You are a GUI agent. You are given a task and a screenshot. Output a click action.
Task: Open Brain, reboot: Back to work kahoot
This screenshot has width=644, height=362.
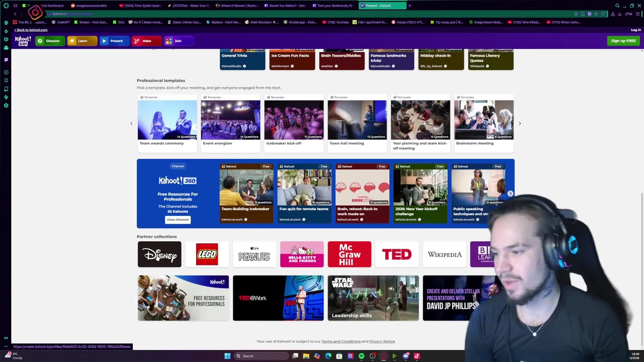pos(362,194)
